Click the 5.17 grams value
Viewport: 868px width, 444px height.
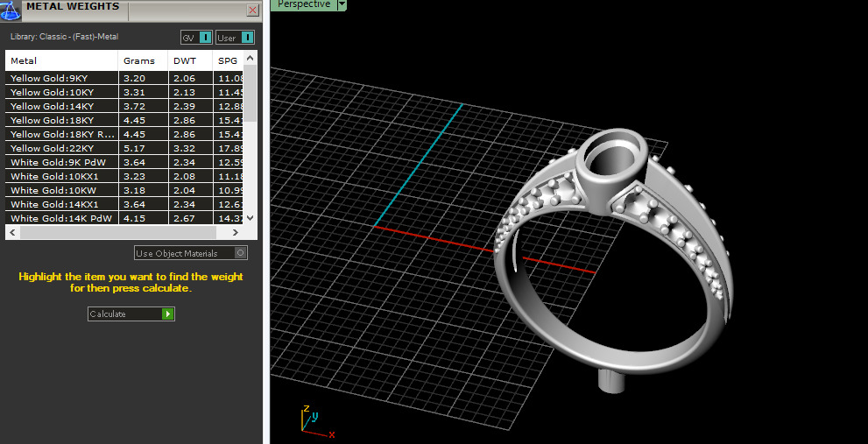(135, 148)
